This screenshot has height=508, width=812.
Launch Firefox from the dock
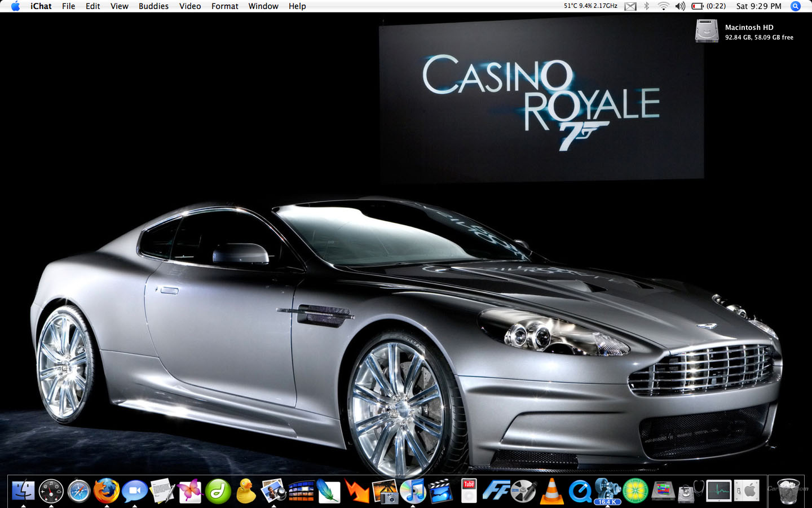(107, 491)
